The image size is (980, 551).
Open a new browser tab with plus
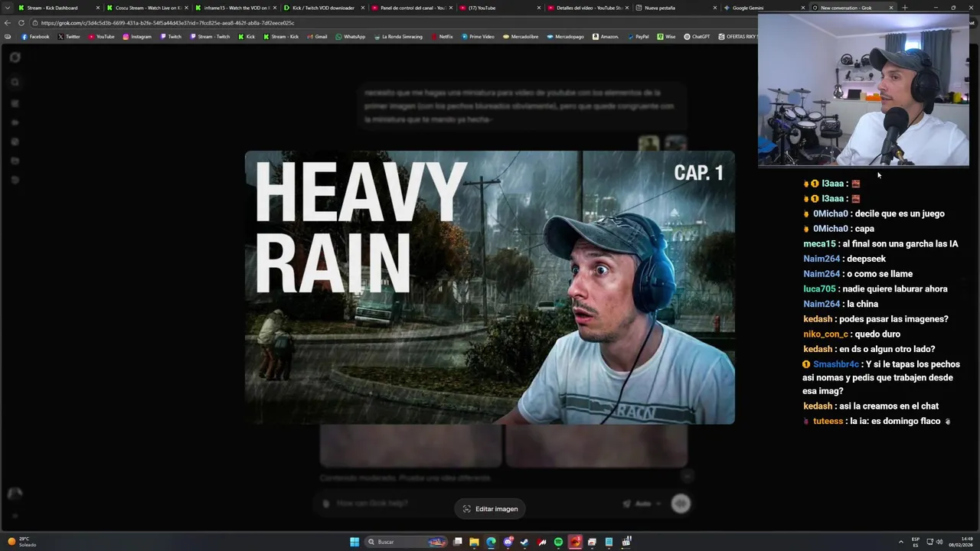904,8
